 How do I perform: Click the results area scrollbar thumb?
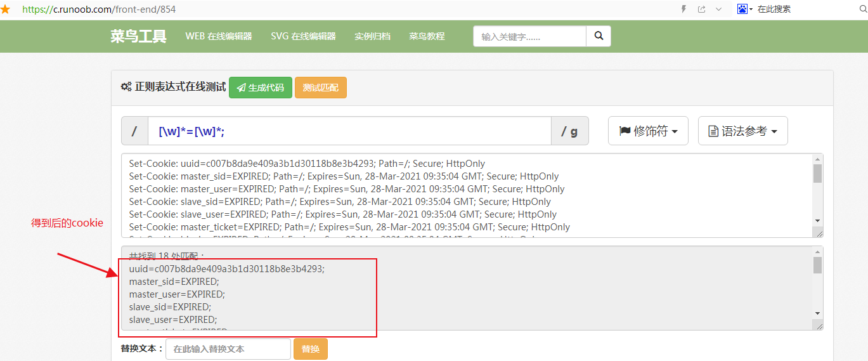pos(818,265)
